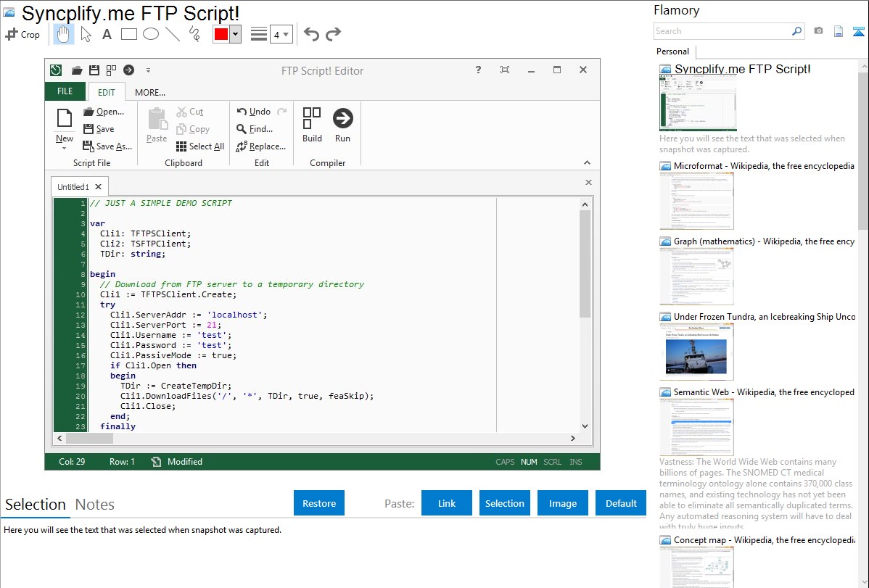
Task: Click the Restore button
Action: click(x=319, y=502)
